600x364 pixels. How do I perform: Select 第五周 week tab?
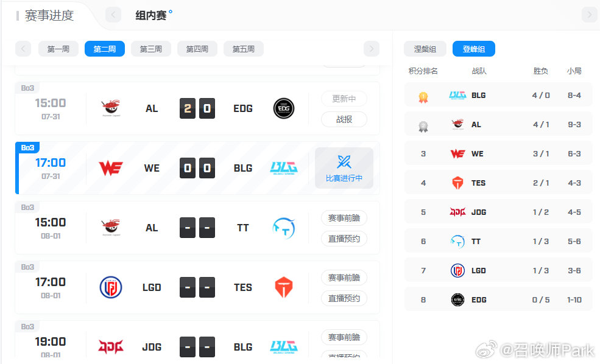tap(244, 49)
